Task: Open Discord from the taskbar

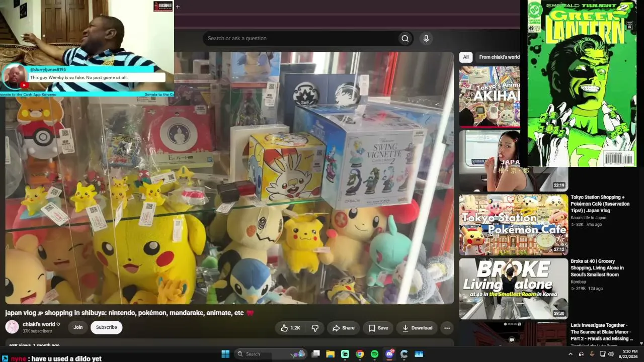Action: point(389,354)
